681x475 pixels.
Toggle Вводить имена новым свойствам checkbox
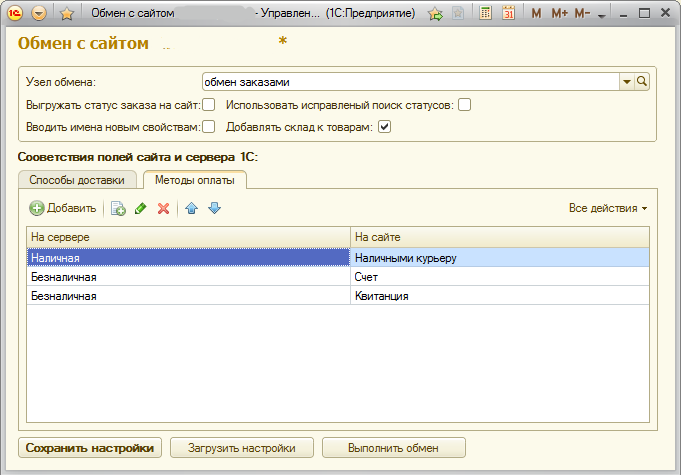208,127
